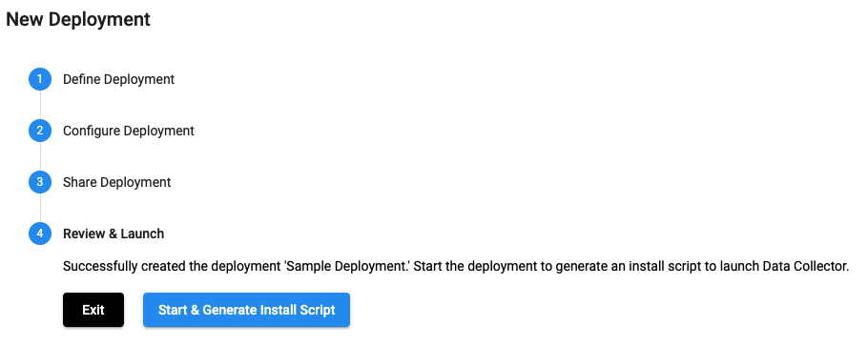This screenshot has height=346, width=868.
Task: Exit the deployment wizard
Action: click(93, 310)
